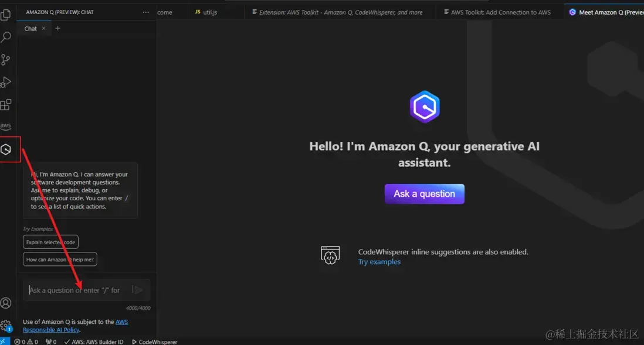Click the CodeWhisperer status bar item
Viewport: 644px width, 345px height.
tap(154, 341)
